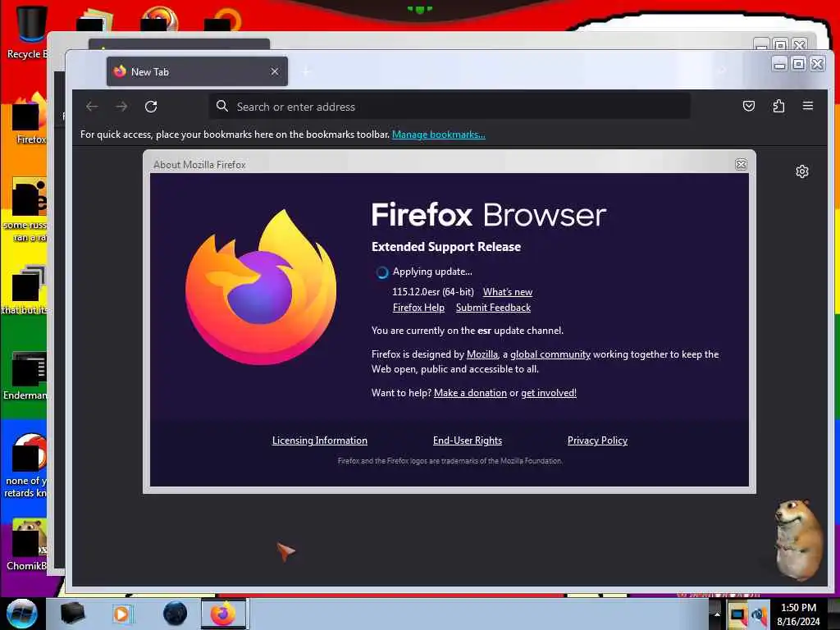
Task: Open Licensing Information
Action: point(320,441)
